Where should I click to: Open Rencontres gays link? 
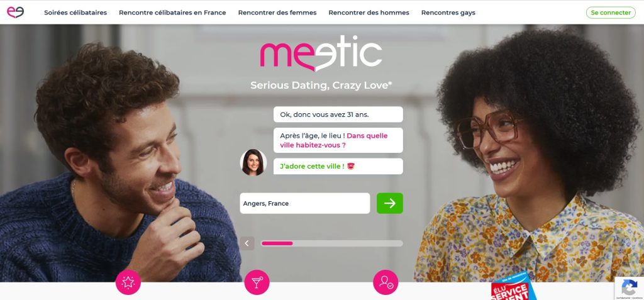pos(448,13)
